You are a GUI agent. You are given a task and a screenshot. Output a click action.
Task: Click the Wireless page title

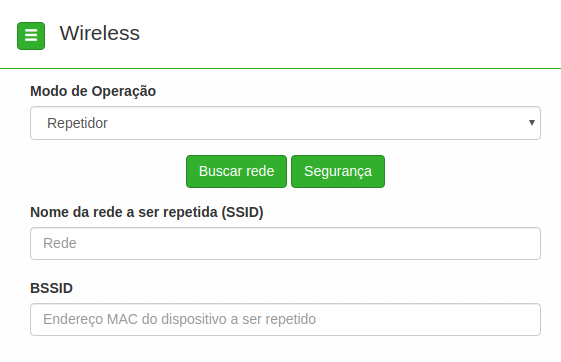(x=99, y=33)
